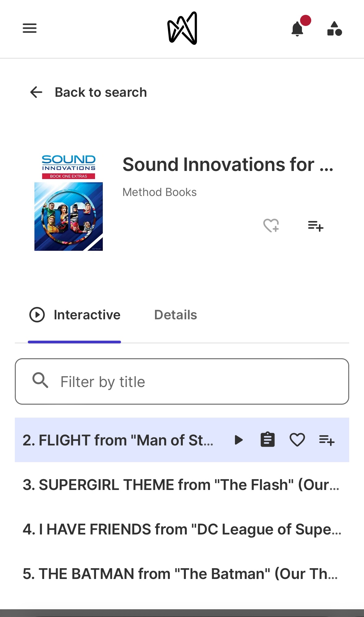Open the shapes apps icon
The height and width of the screenshot is (617, 364).
pyautogui.click(x=334, y=29)
